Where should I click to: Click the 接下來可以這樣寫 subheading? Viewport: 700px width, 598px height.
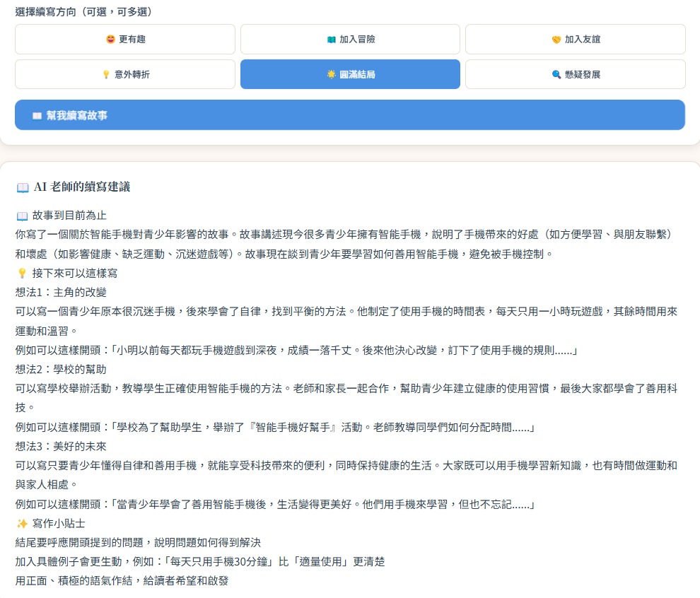point(74,273)
